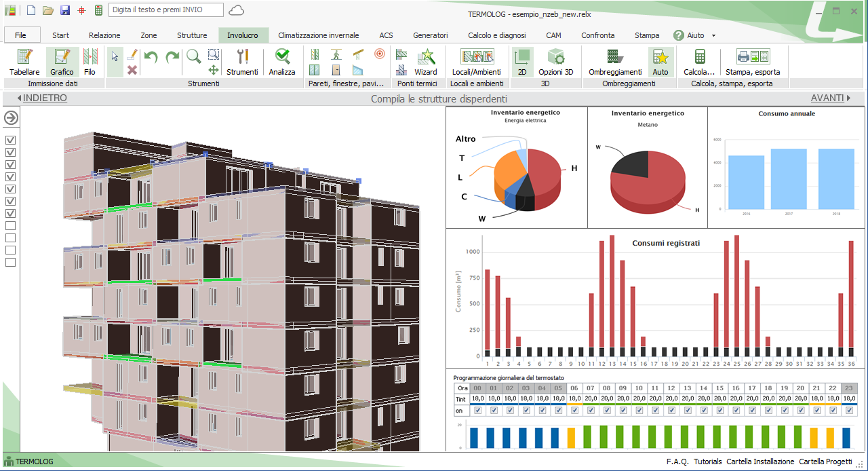Toggle Auto shading calculation
The image size is (868, 471).
point(660,62)
